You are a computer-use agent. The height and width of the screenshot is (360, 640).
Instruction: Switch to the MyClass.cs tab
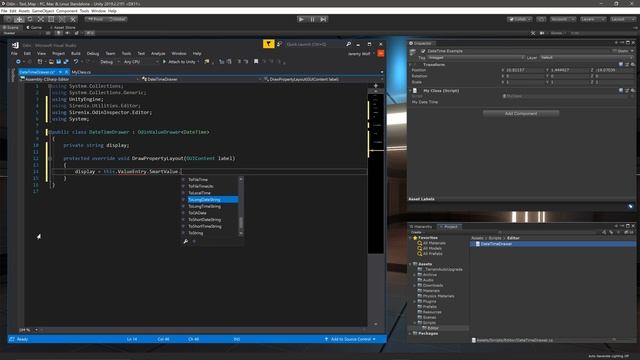81,72
